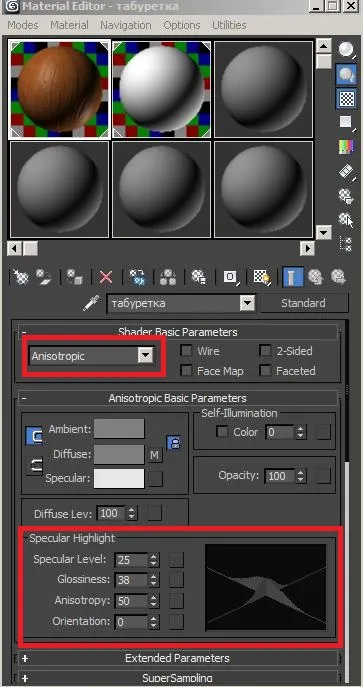Click the white Specular color swatch

(x=119, y=478)
